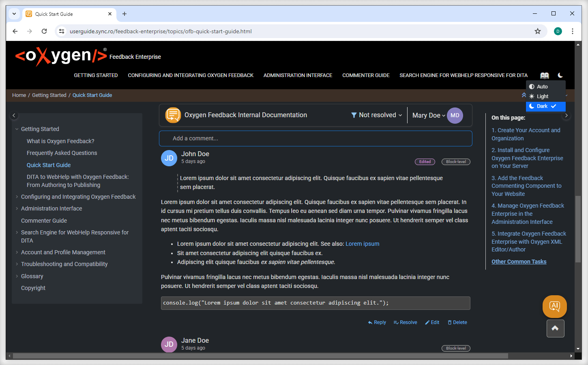Viewport: 588px width, 365px height.
Task: Reply to John Doe's comment
Action: pyautogui.click(x=377, y=322)
